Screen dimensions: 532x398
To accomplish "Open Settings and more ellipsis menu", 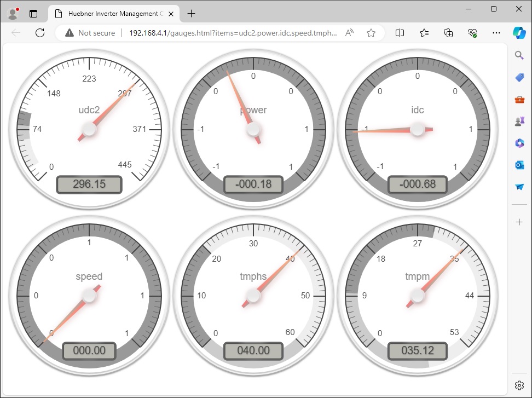I will pos(496,33).
